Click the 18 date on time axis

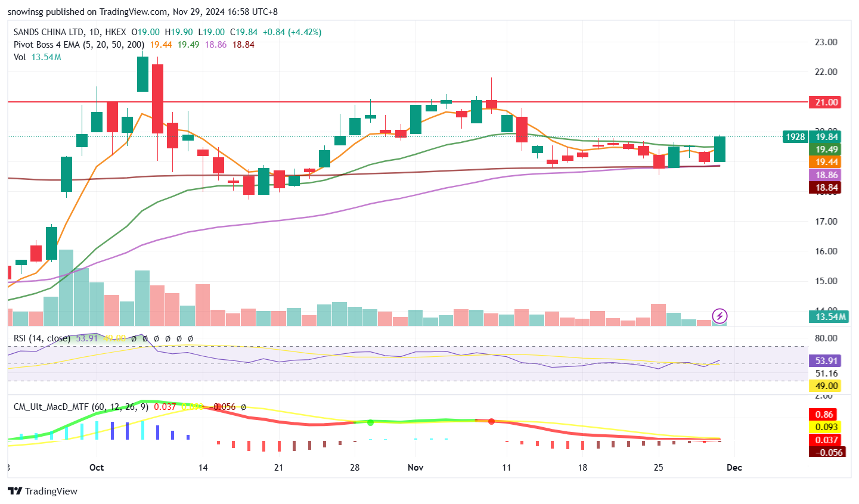coord(582,468)
